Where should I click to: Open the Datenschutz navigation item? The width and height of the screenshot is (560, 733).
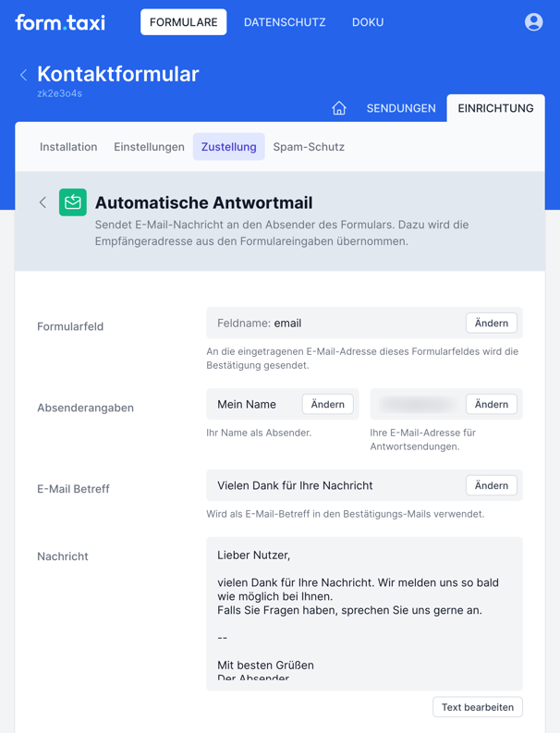point(285,22)
